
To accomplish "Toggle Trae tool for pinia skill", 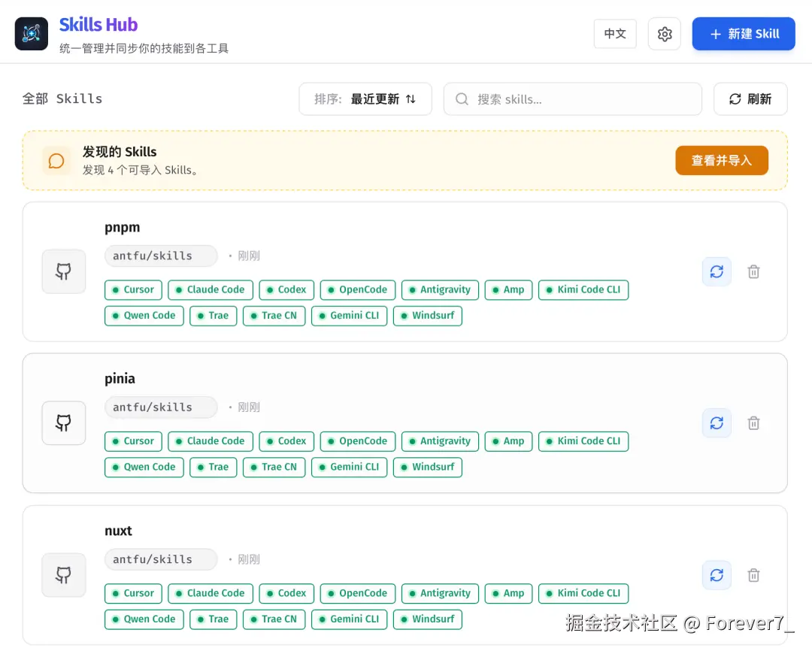I will tap(214, 467).
